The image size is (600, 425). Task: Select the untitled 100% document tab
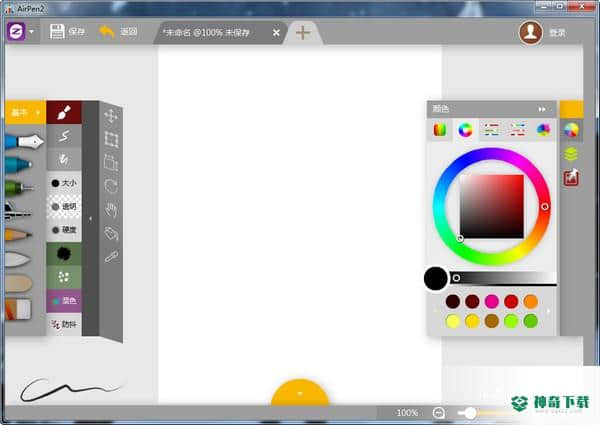tap(207, 33)
